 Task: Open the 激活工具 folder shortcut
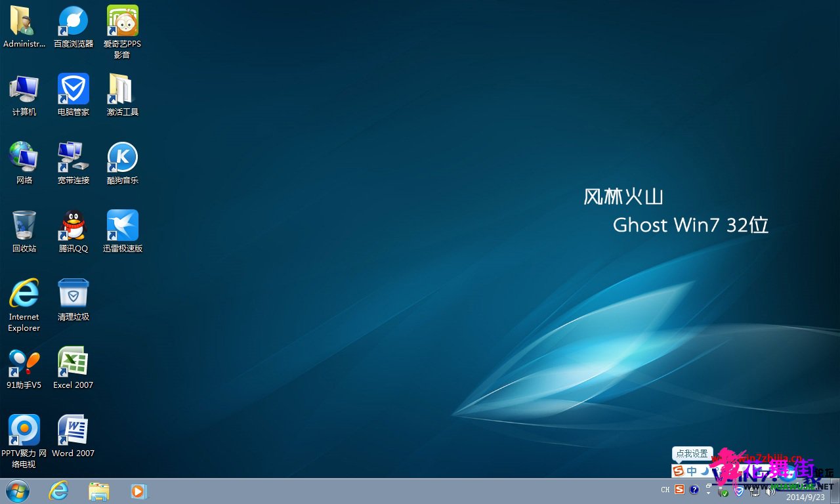123,95
